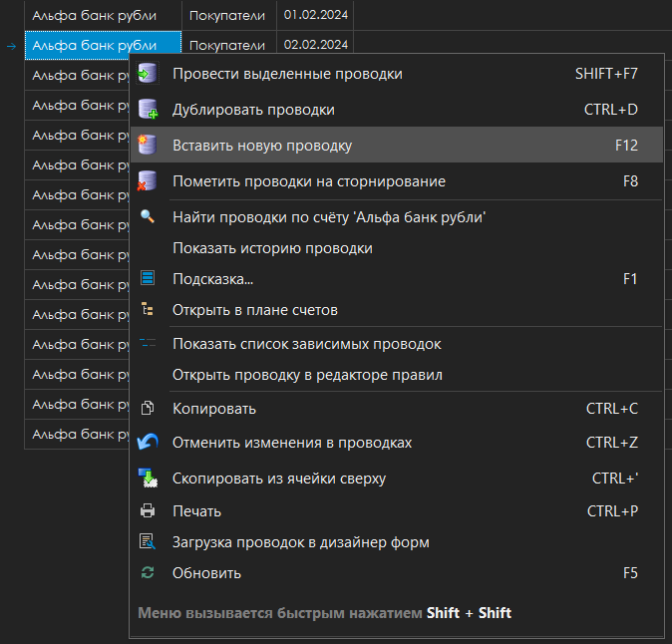Select Обновить menu entry

[x=397, y=573]
